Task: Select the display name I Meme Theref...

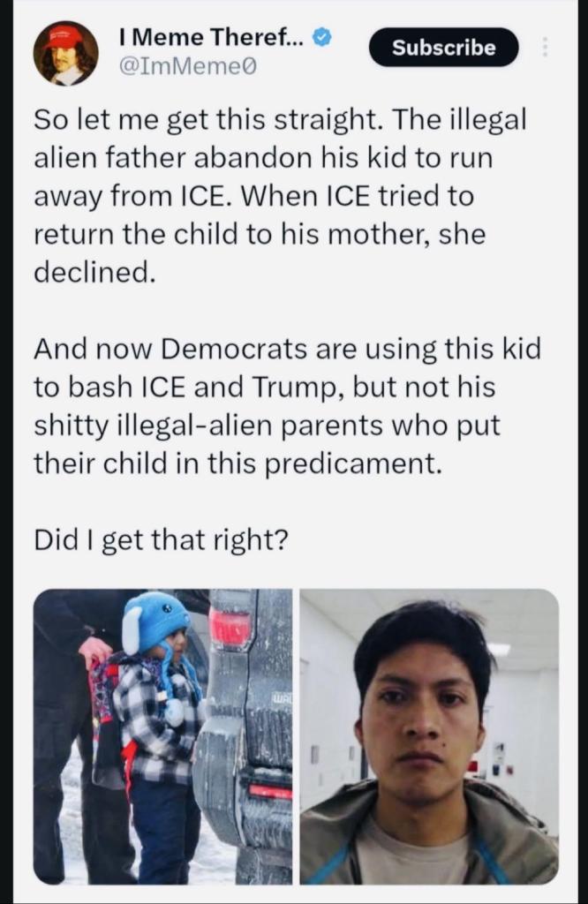Action: (x=214, y=38)
